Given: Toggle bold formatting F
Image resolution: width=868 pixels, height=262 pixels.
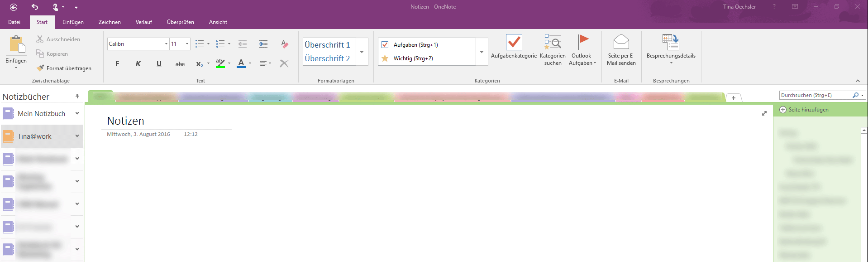Looking at the screenshot, I should pos(117,63).
